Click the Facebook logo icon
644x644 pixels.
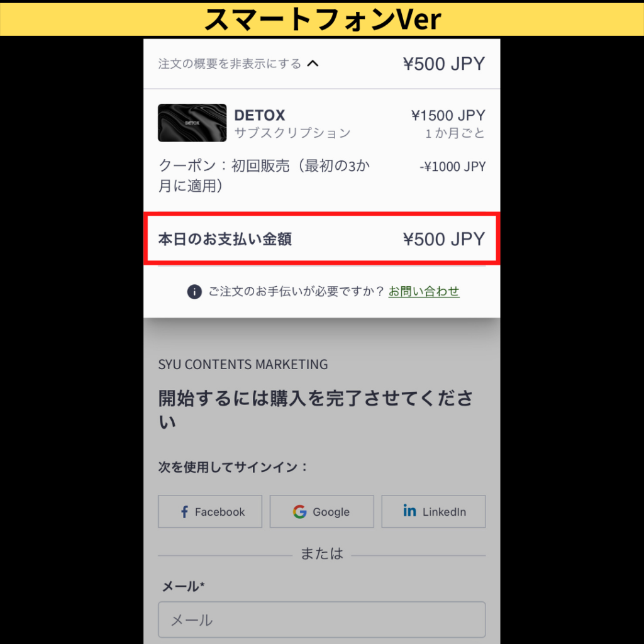185,512
